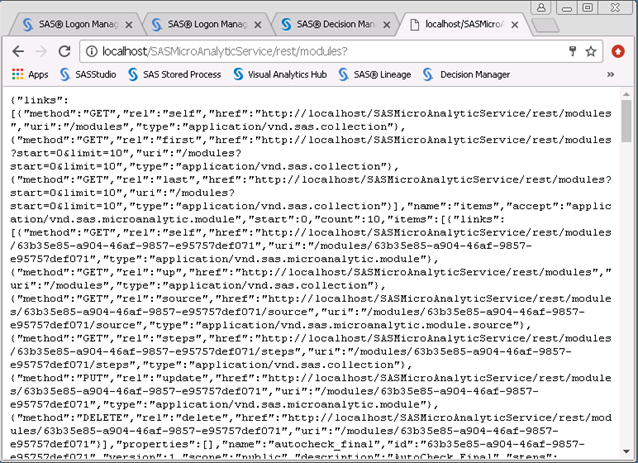Open the red update menu icon
This screenshot has height=463, width=638.
click(618, 51)
